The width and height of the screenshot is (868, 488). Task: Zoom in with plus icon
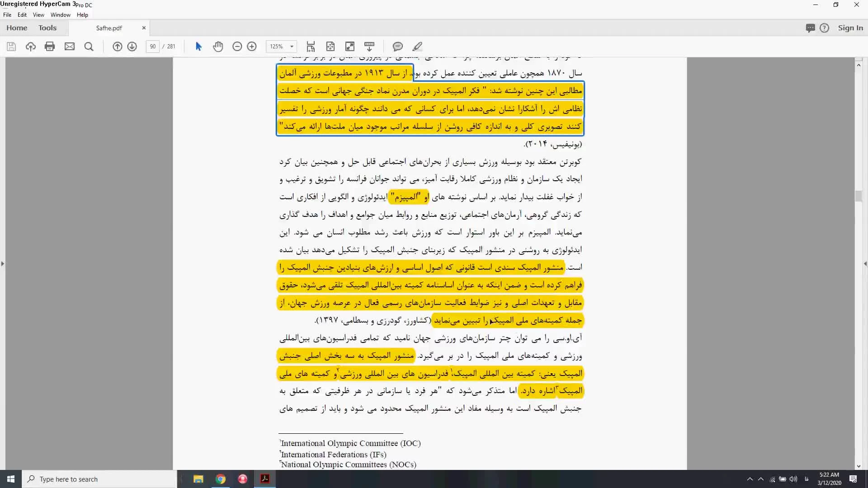(x=252, y=47)
